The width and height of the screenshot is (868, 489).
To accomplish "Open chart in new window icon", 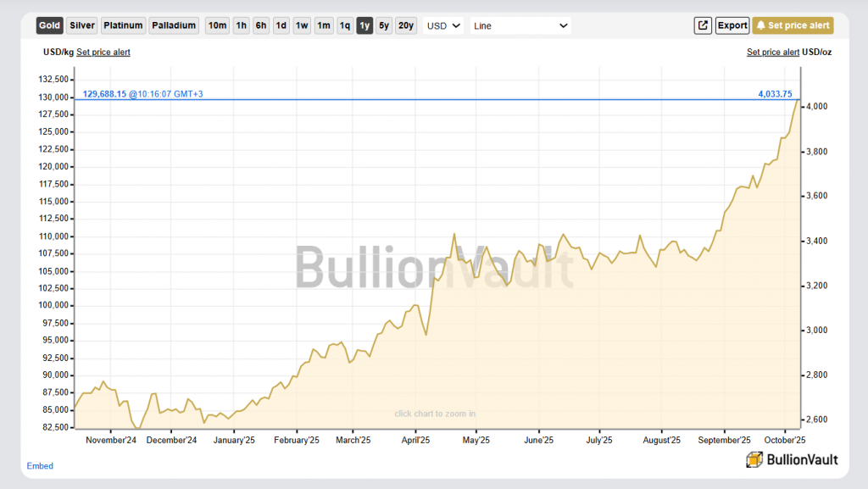I will click(x=703, y=25).
